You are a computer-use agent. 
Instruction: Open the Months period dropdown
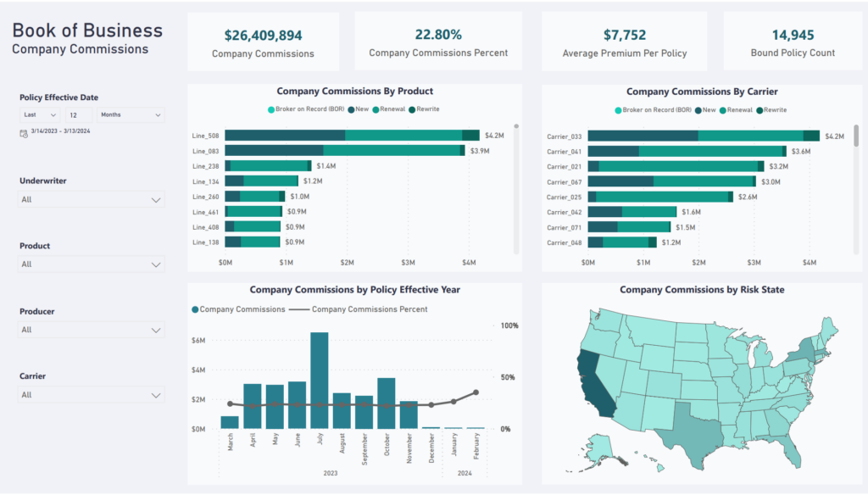pos(131,114)
